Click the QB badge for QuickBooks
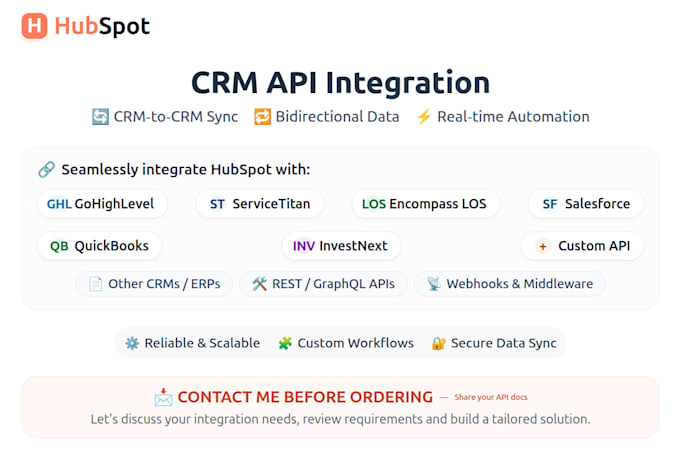The height and width of the screenshot is (450, 680). (59, 246)
